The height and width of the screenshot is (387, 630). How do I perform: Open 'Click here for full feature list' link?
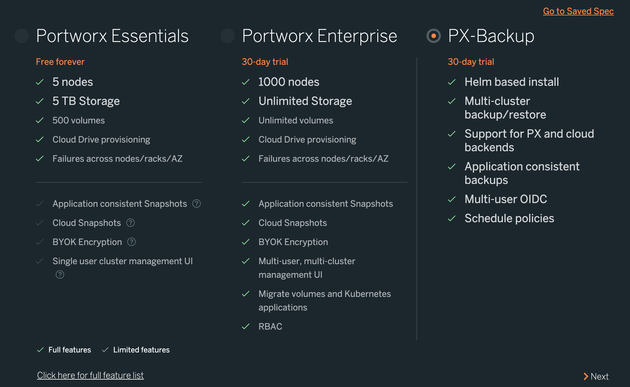tap(90, 375)
